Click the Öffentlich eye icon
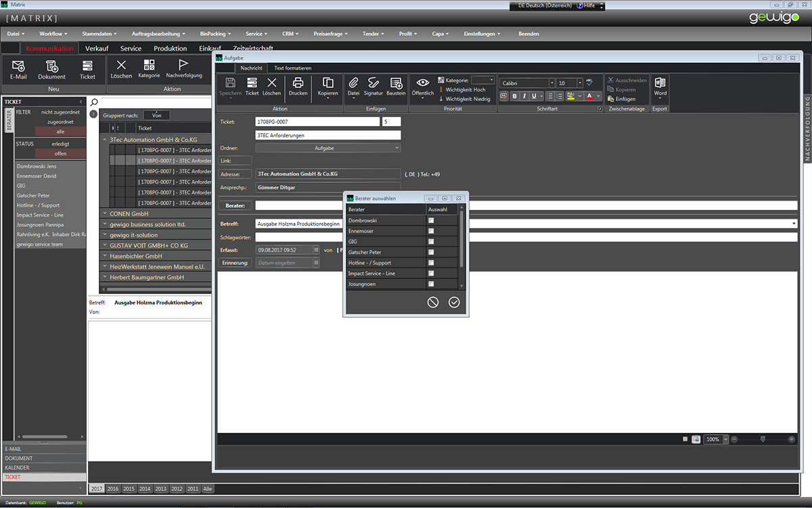 click(422, 83)
